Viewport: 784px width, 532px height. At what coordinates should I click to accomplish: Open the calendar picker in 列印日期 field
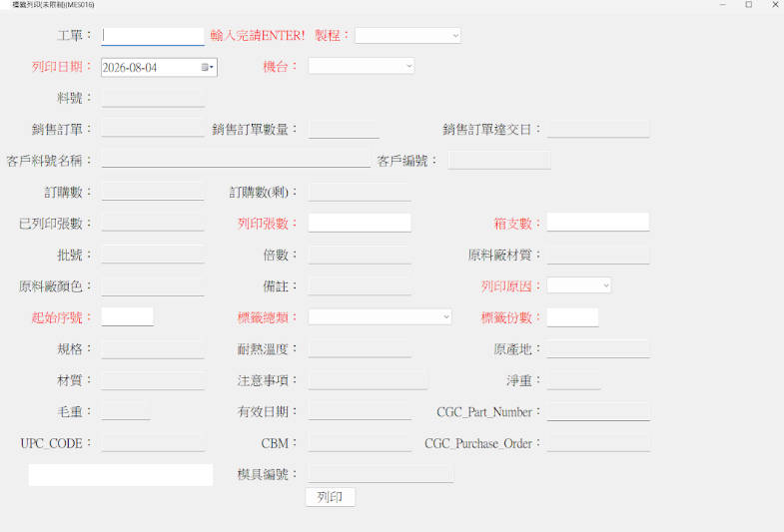pos(208,68)
